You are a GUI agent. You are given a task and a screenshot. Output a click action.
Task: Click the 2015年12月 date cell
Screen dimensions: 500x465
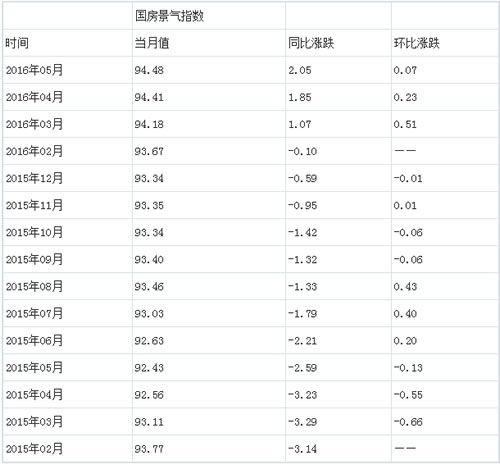click(x=34, y=178)
